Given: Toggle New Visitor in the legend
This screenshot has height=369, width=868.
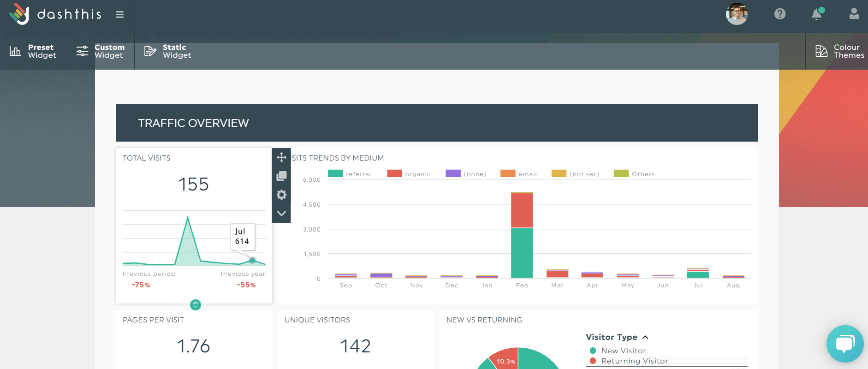Looking at the screenshot, I should [x=618, y=351].
